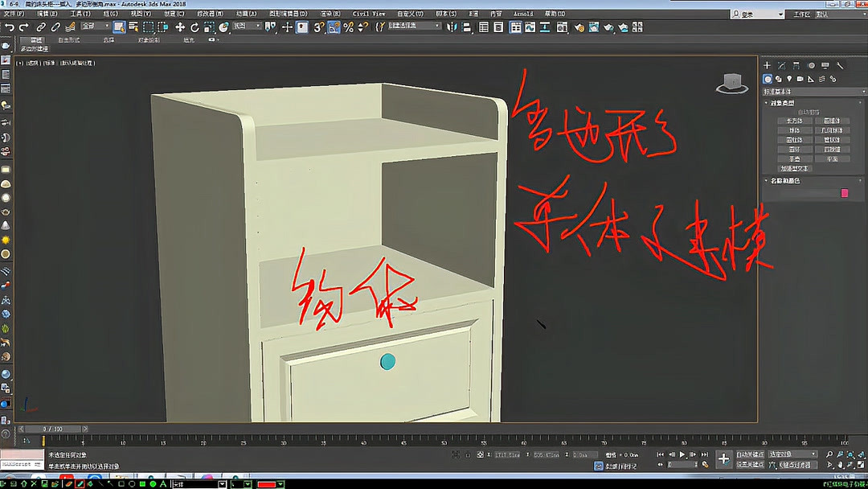
Task: Click the Shapes icon in the Create panel
Action: click(778, 79)
